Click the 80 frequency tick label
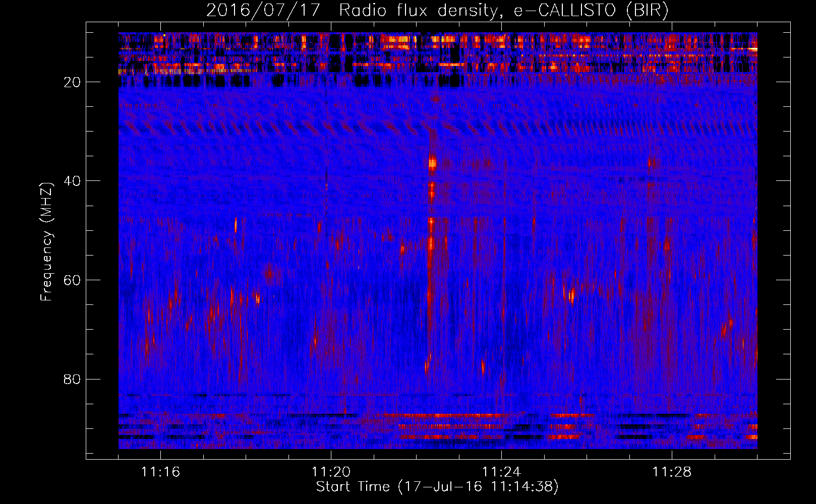The width and height of the screenshot is (816, 504). (72, 379)
